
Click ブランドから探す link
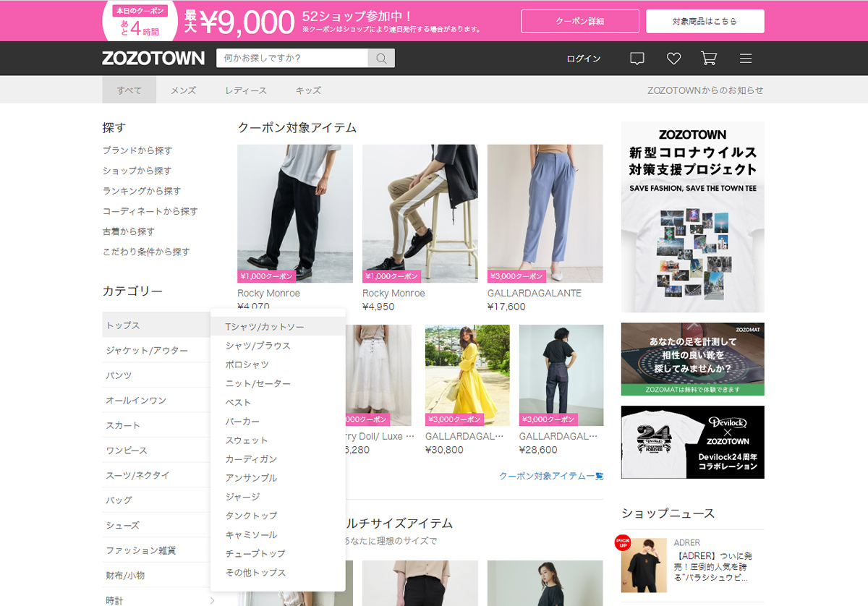[x=137, y=150]
